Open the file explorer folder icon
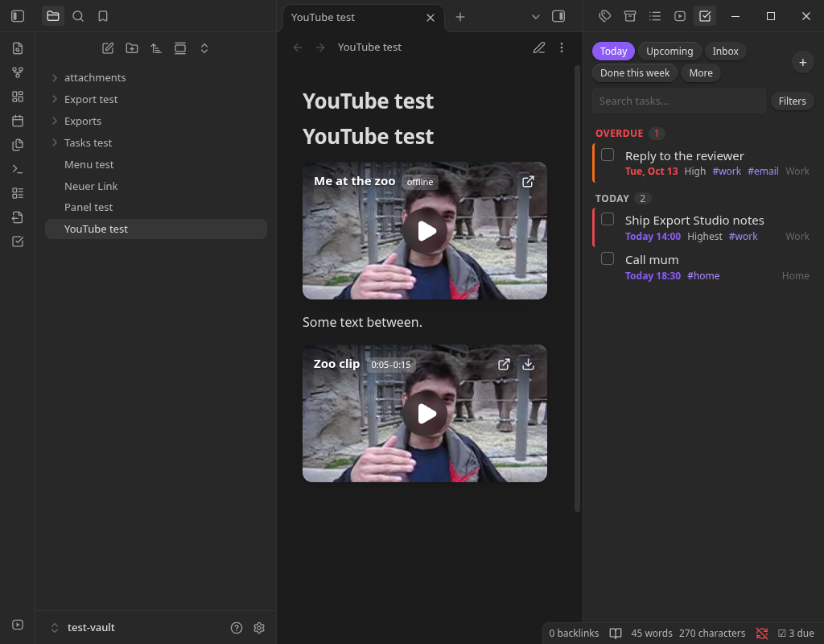Viewport: 824px width, 644px height. [53, 16]
